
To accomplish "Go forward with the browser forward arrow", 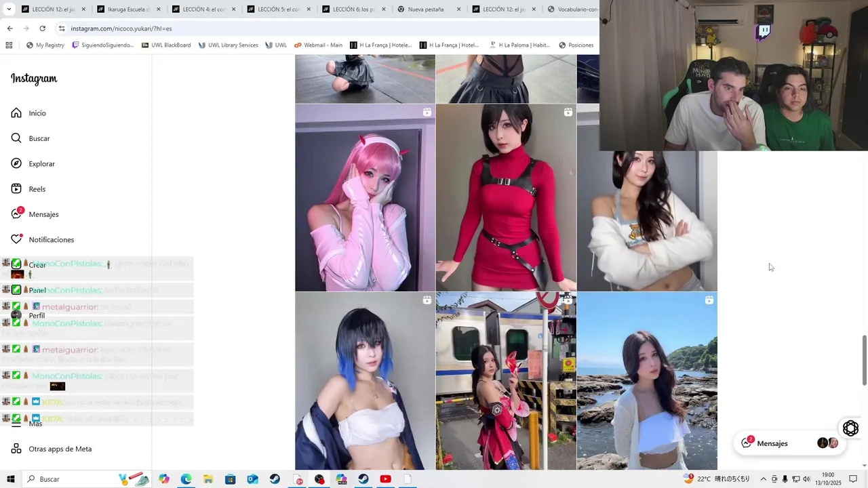I will (x=26, y=28).
